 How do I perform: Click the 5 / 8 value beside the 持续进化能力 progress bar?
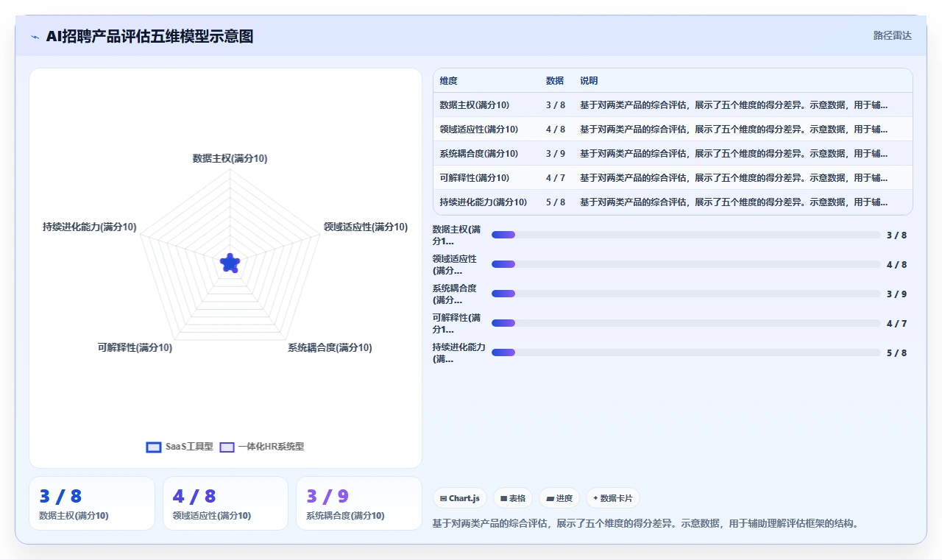[x=896, y=353]
